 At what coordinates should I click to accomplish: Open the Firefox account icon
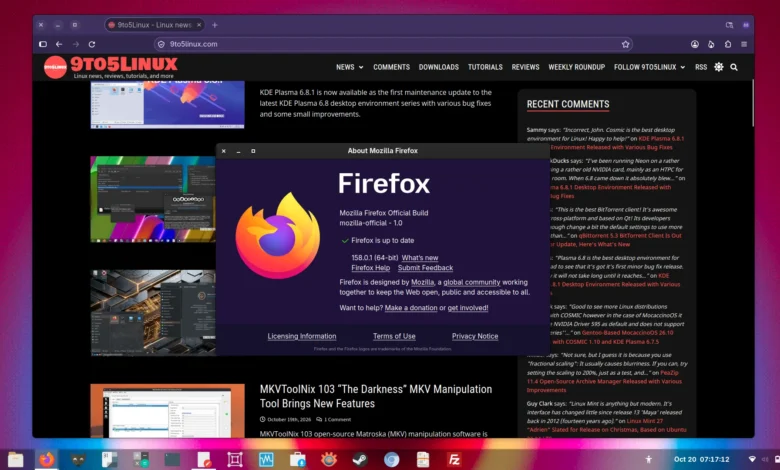coord(694,44)
